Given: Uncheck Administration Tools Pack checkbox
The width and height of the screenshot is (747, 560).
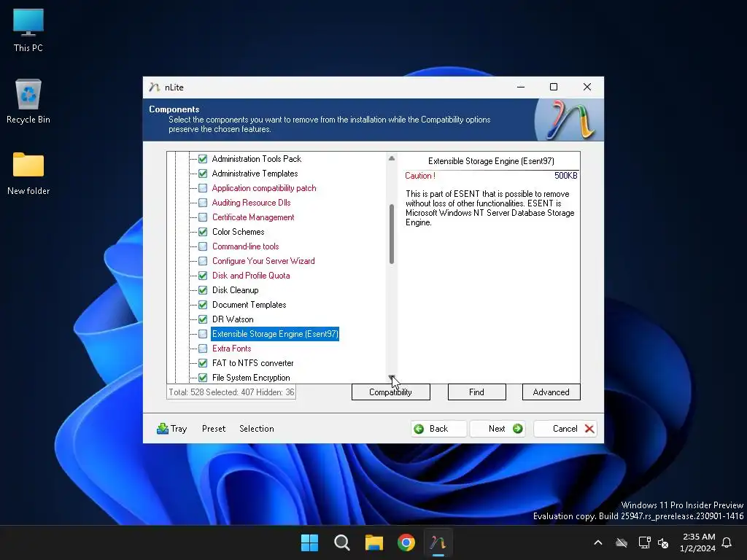Looking at the screenshot, I should pos(203,159).
